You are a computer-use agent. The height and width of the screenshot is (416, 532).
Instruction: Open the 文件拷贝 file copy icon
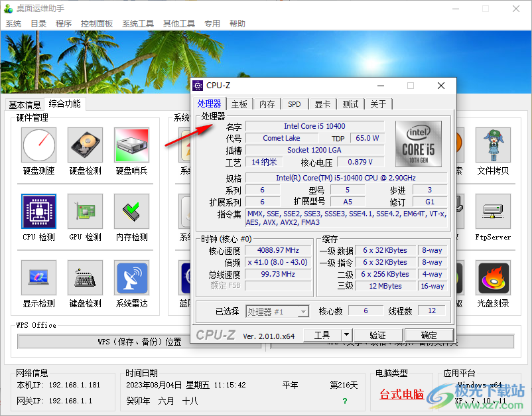(x=493, y=145)
